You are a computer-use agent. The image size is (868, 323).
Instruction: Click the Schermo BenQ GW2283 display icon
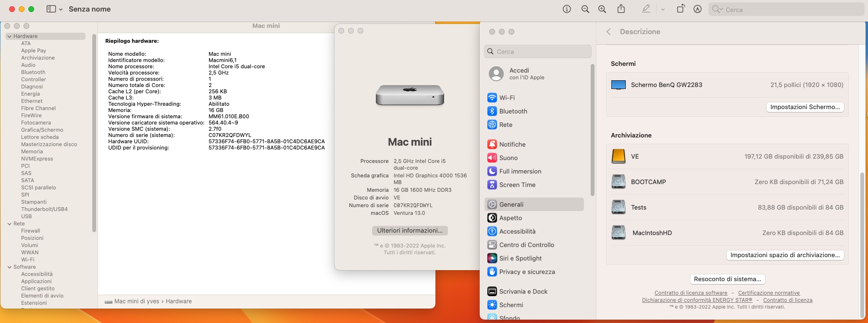[619, 85]
